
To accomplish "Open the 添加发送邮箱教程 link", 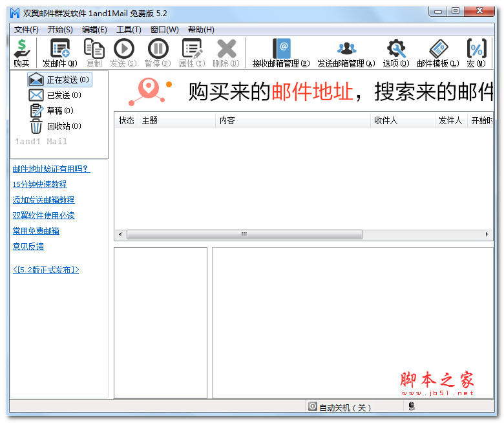I will [43, 200].
